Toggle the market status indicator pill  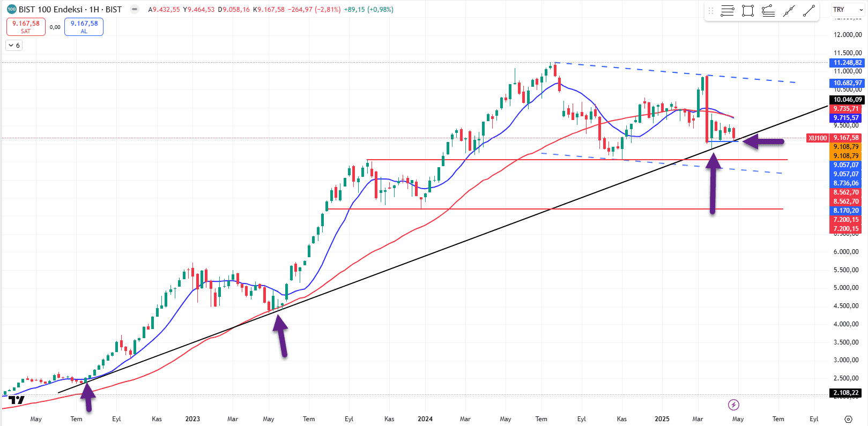click(135, 9)
